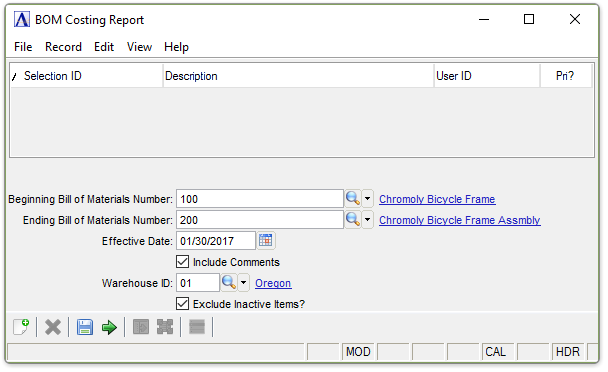Open the Record menu
608x372 pixels.
63,47
